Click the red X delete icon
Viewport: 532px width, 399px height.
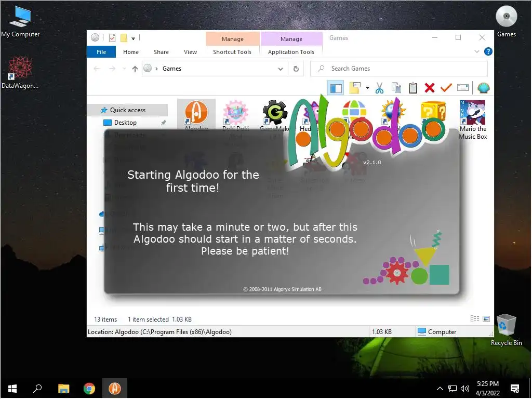tap(429, 88)
